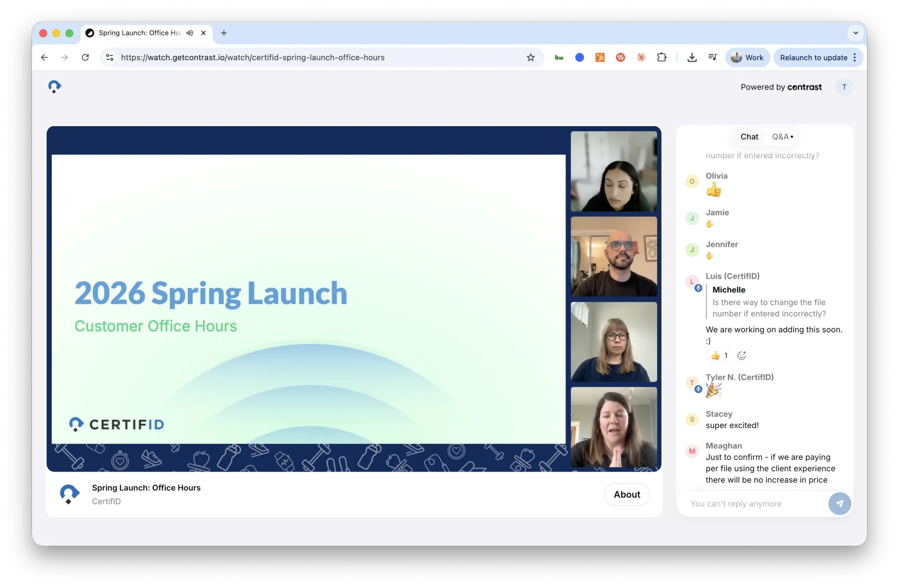The image size is (899, 588).
Task: Reload the page
Action: tap(85, 58)
